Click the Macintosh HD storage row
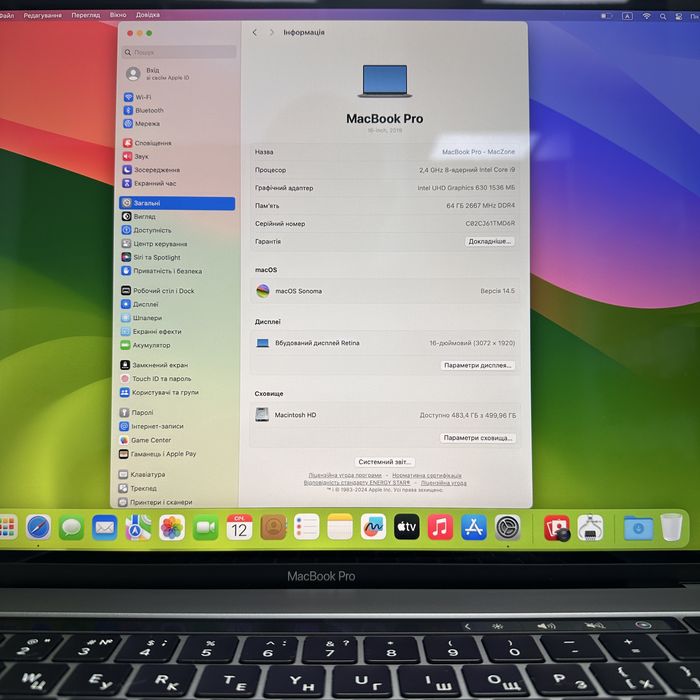Image resolution: width=700 pixels, height=700 pixels. [x=385, y=415]
